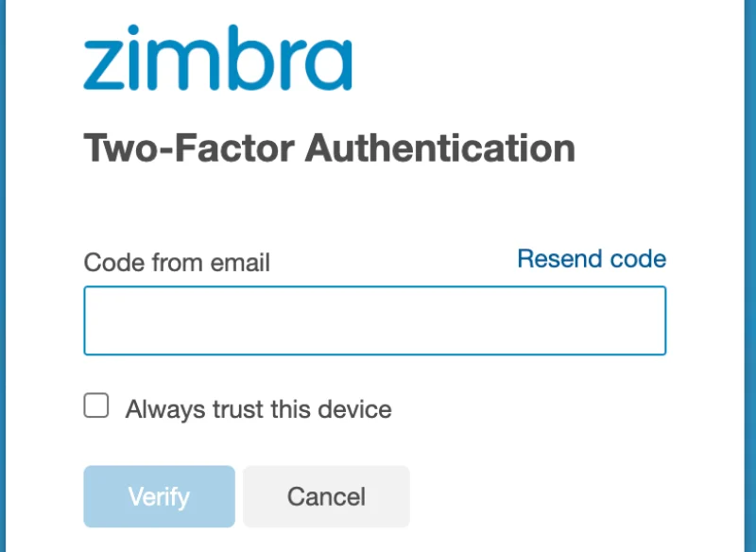
Task: Check the box next to Always trust
Action: click(x=95, y=405)
